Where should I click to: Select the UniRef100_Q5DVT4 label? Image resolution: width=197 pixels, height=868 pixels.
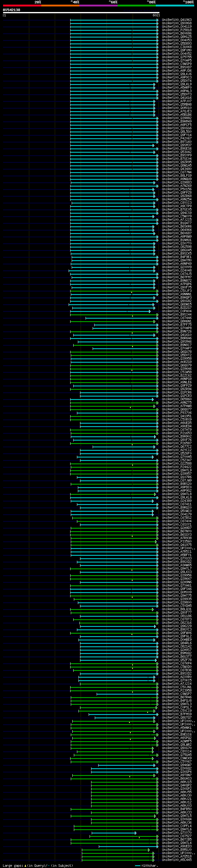click(x=177, y=81)
